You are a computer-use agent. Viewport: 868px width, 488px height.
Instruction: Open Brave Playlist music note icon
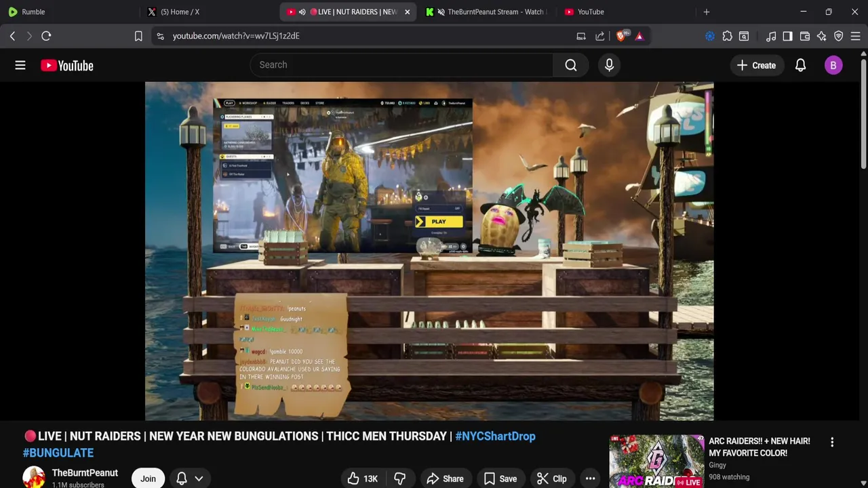pyautogui.click(x=771, y=36)
